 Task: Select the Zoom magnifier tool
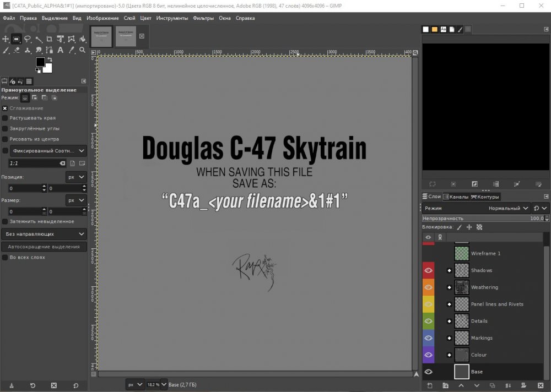[82, 50]
